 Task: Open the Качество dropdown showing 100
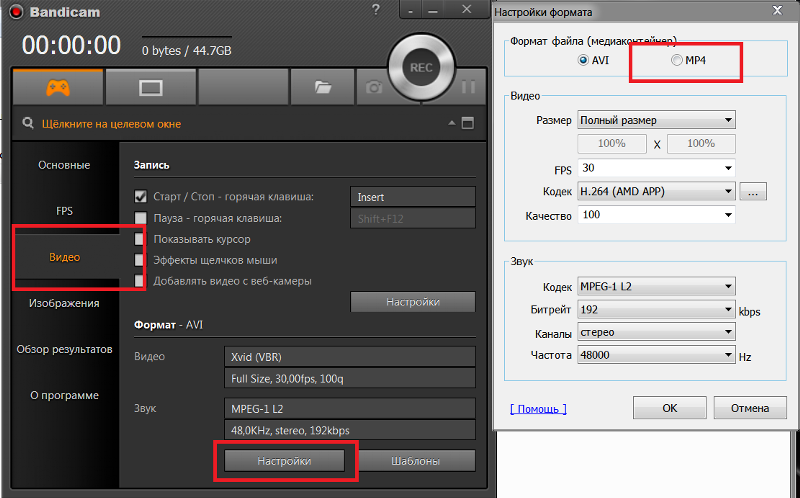click(x=656, y=215)
